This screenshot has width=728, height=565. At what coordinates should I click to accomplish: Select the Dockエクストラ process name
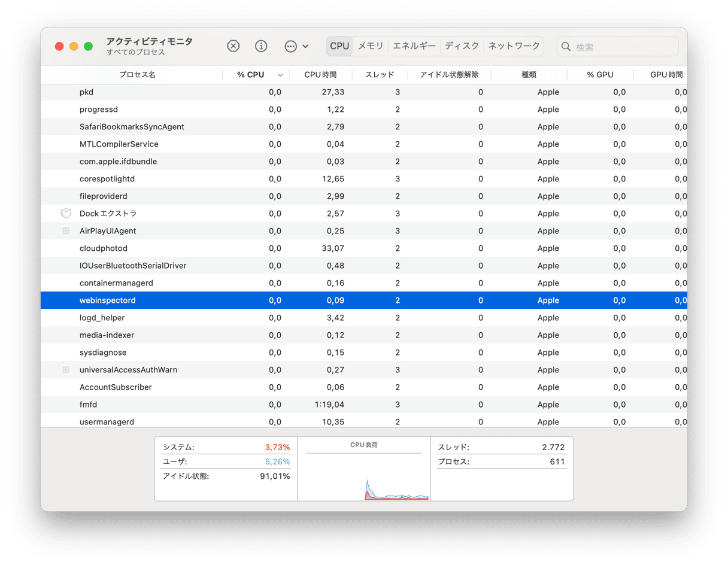point(108,214)
